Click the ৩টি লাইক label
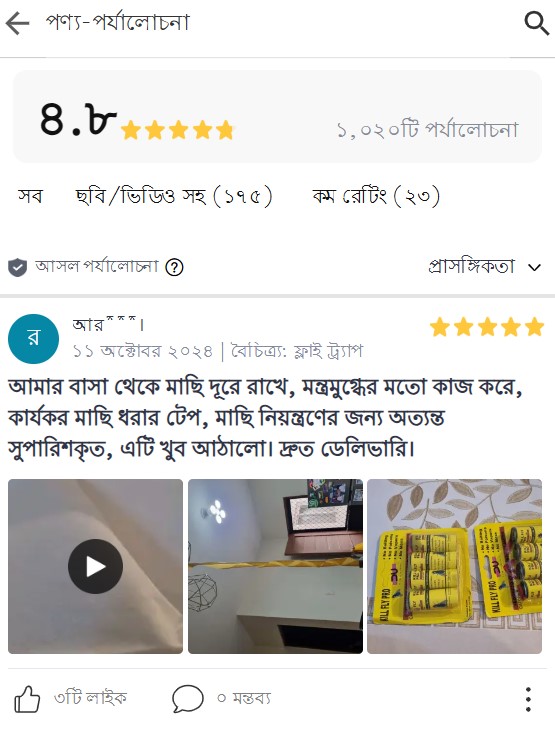This screenshot has width=555, height=733. (x=90, y=698)
